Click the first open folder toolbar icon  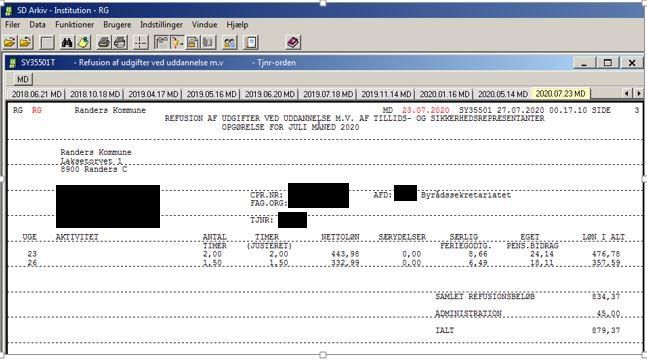point(10,42)
